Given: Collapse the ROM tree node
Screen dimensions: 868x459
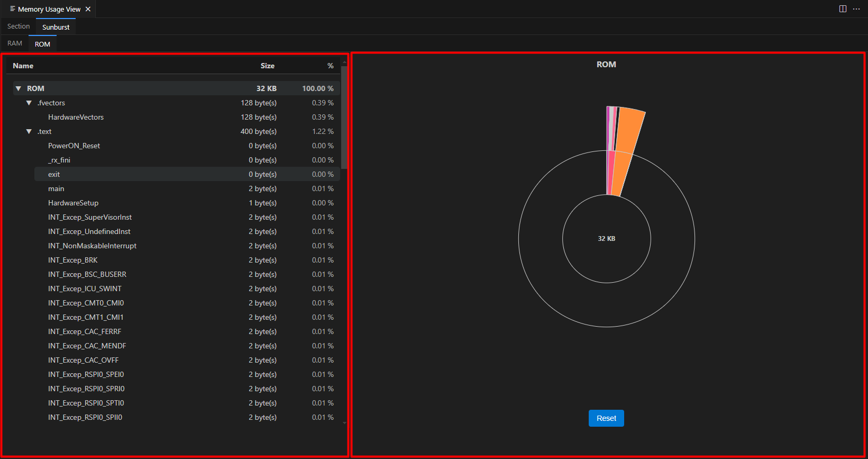Looking at the screenshot, I should pyautogui.click(x=19, y=89).
